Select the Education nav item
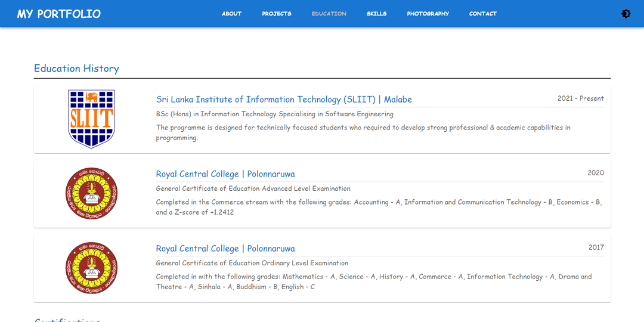This screenshot has height=322, width=644. [x=329, y=14]
